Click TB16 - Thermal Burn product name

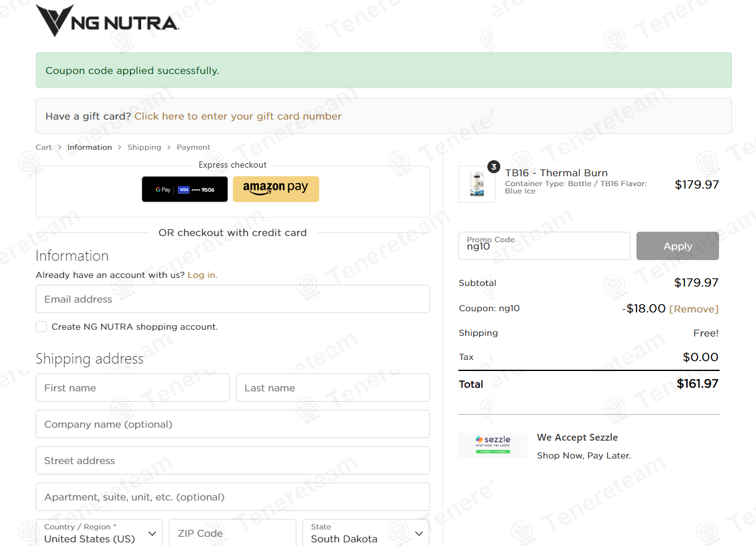click(556, 173)
